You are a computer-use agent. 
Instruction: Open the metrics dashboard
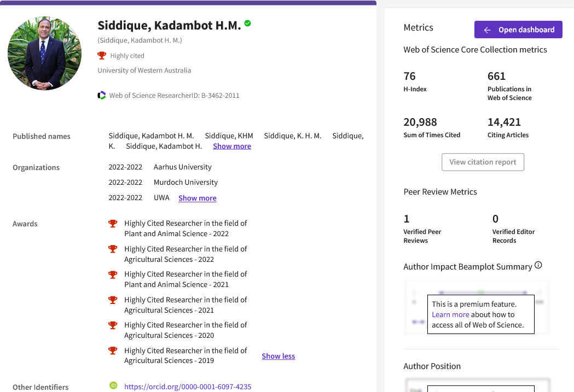pyautogui.click(x=518, y=30)
